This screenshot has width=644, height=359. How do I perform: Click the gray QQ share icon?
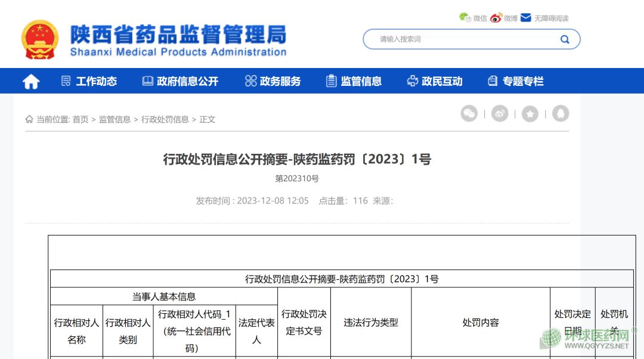click(x=561, y=113)
